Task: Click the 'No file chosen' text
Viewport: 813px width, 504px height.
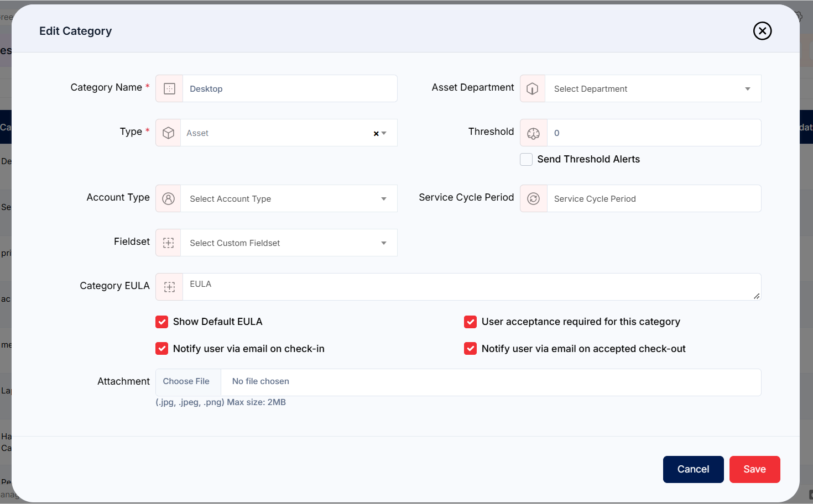Action: 260,381
